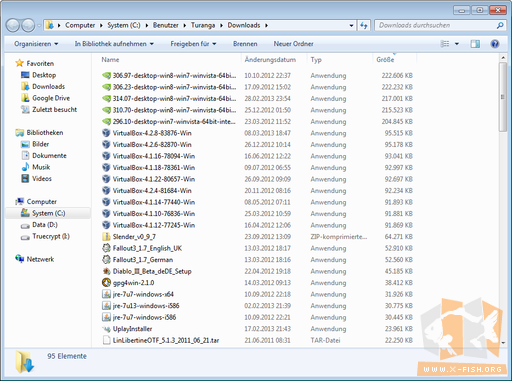Click the icon of LinLibertineOTF tar file
Image resolution: width=512 pixels, height=381 pixels.
coord(106,340)
